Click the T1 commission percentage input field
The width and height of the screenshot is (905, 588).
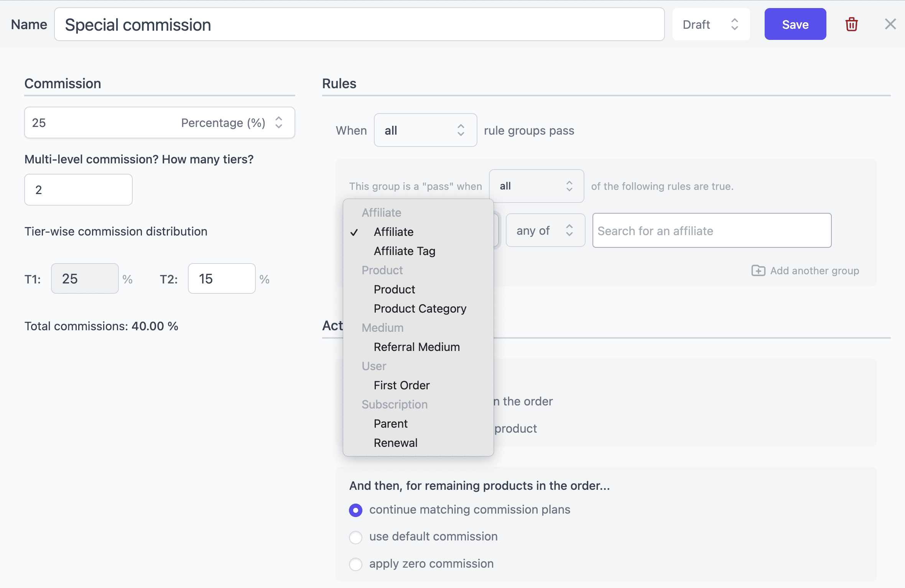tap(84, 278)
